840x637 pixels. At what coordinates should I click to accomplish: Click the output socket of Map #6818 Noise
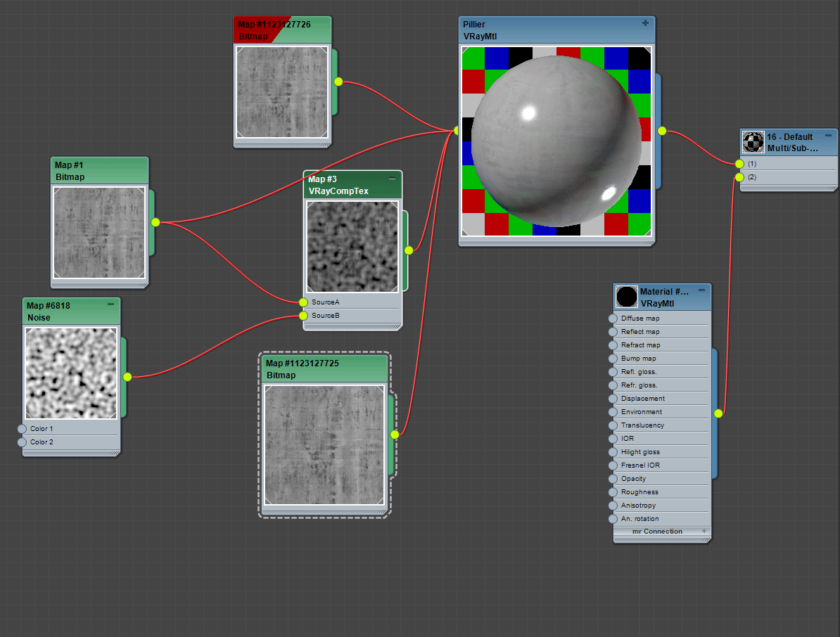pos(127,377)
